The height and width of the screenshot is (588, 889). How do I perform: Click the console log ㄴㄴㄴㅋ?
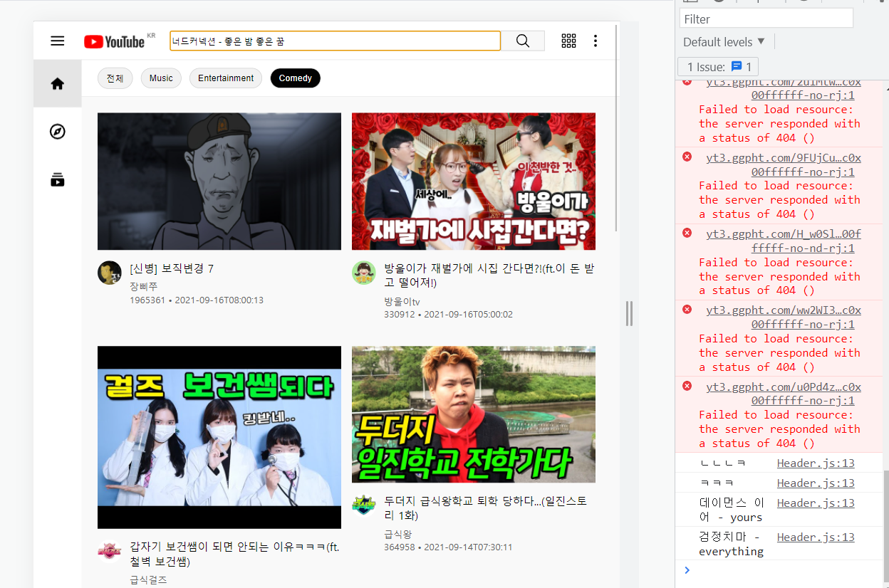point(722,463)
